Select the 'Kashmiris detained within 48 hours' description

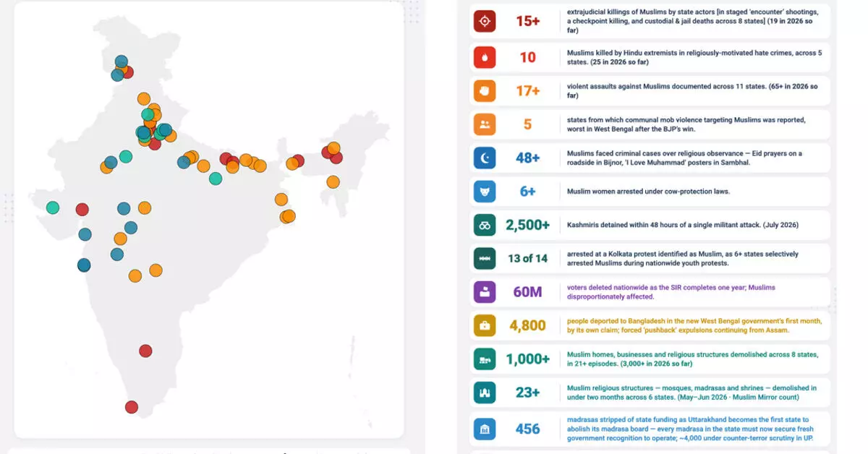pyautogui.click(x=682, y=225)
